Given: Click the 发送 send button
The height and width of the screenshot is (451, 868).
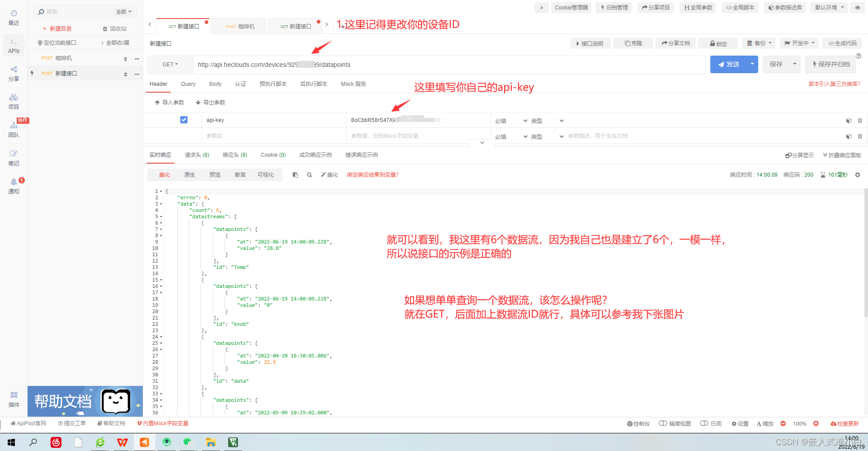Looking at the screenshot, I should tap(729, 64).
